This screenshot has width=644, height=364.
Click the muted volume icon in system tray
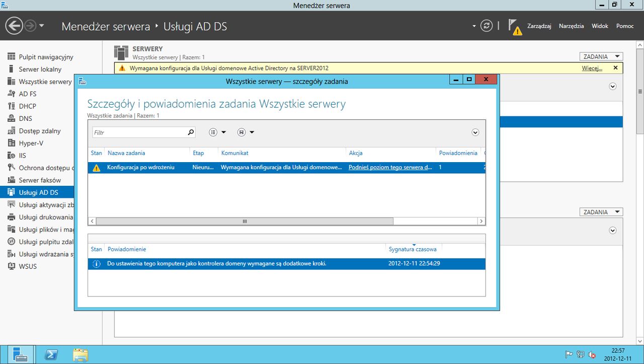[x=592, y=354]
